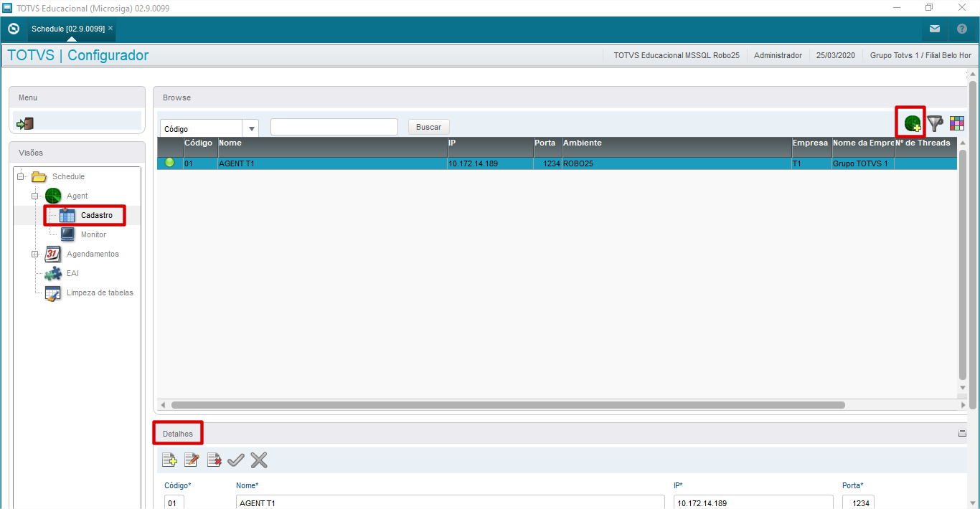The width and height of the screenshot is (980, 509).
Task: Click the search text input field
Action: tap(334, 127)
